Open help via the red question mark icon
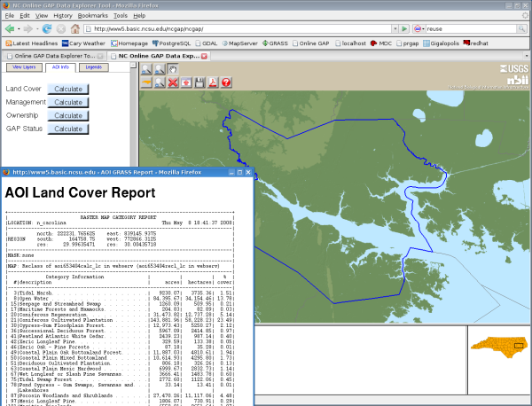 (x=226, y=82)
